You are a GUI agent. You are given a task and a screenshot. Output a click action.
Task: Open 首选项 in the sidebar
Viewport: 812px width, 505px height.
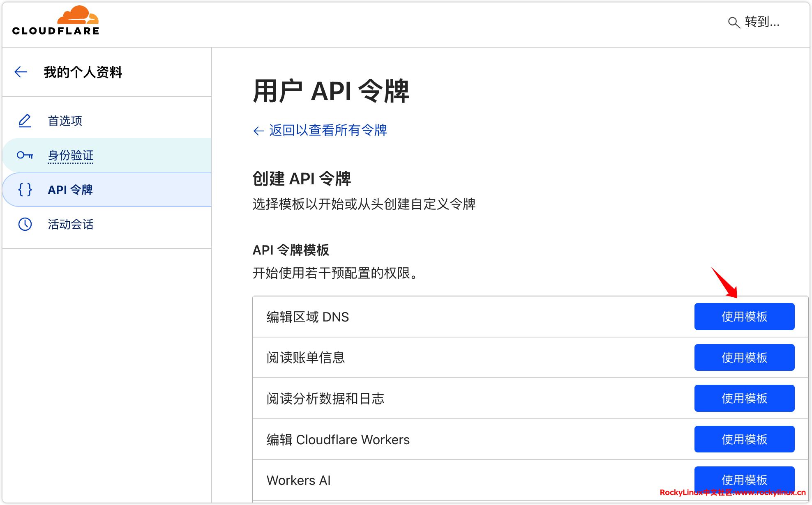tap(65, 121)
